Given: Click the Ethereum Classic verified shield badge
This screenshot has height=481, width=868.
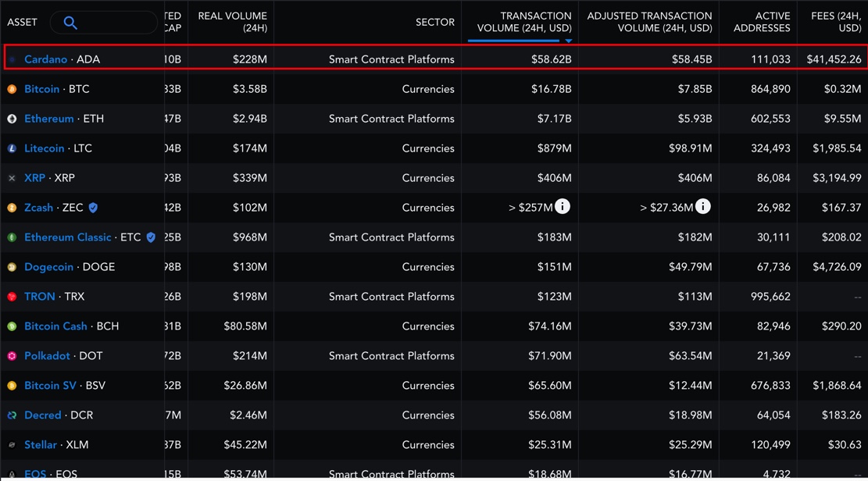Looking at the screenshot, I should (151, 237).
